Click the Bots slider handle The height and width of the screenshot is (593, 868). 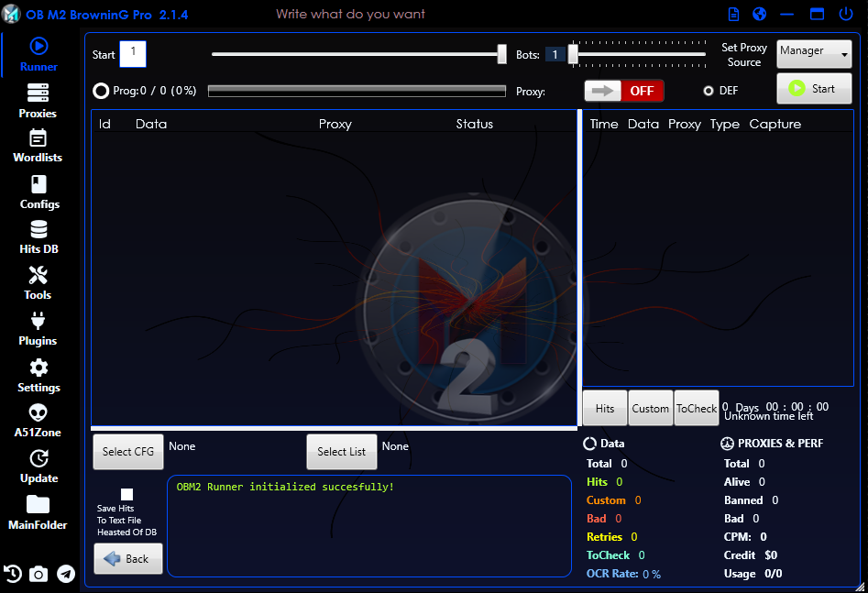click(x=573, y=54)
